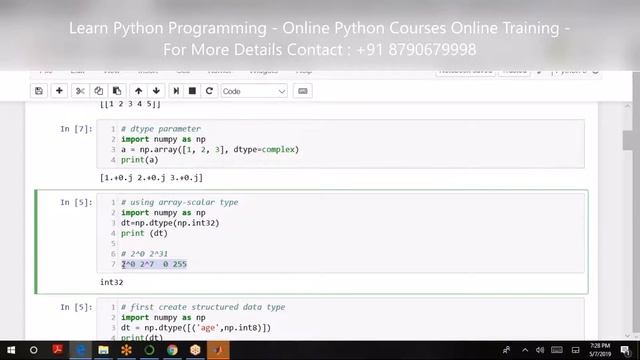Move the selected cell up
640x360 pixels.
coord(138,91)
